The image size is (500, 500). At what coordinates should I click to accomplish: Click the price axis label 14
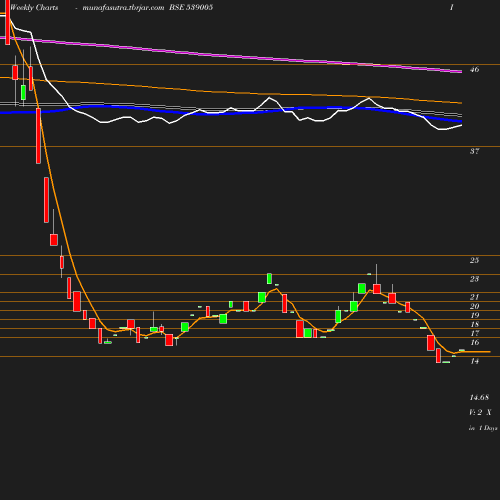(474, 361)
